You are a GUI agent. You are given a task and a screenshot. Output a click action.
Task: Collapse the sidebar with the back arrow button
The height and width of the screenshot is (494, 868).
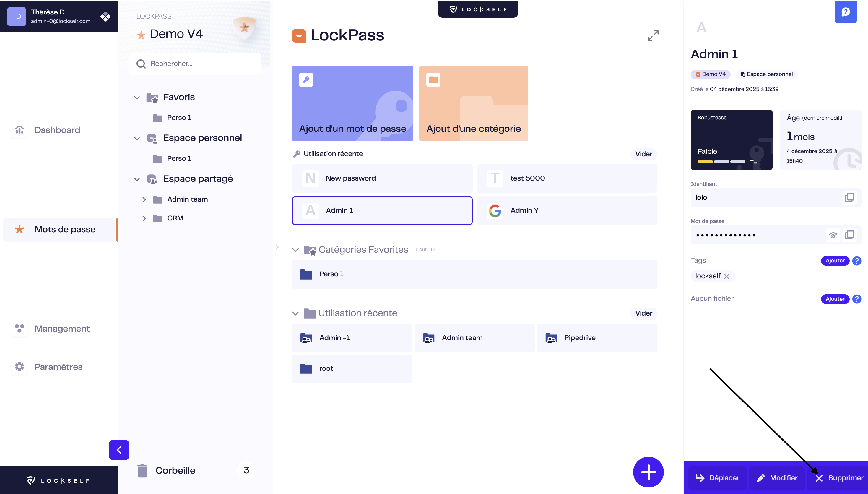pyautogui.click(x=119, y=450)
